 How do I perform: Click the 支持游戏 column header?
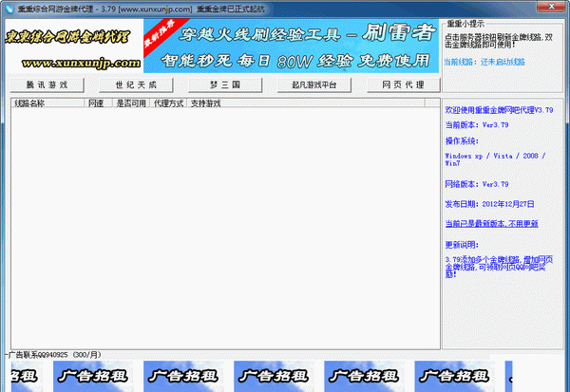(x=205, y=103)
